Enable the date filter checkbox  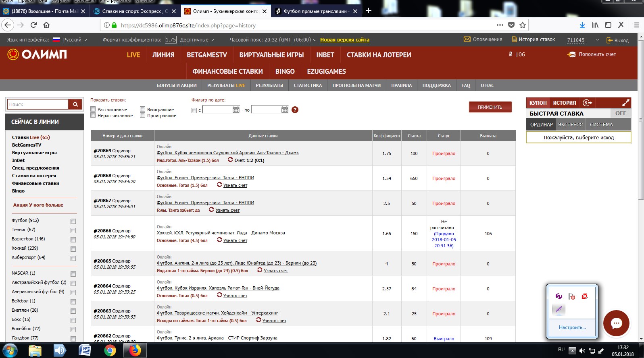pyautogui.click(x=194, y=110)
